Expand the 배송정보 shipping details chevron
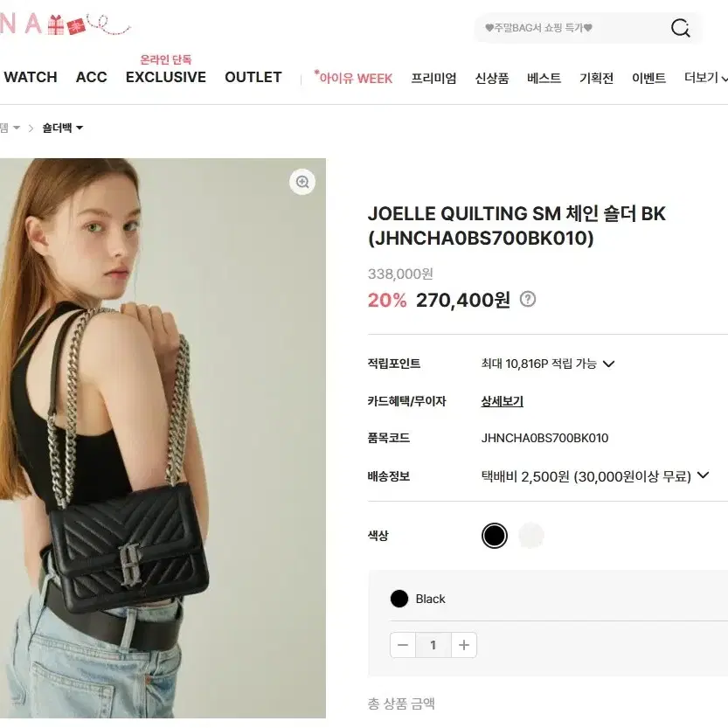The image size is (728, 728). pyautogui.click(x=703, y=475)
